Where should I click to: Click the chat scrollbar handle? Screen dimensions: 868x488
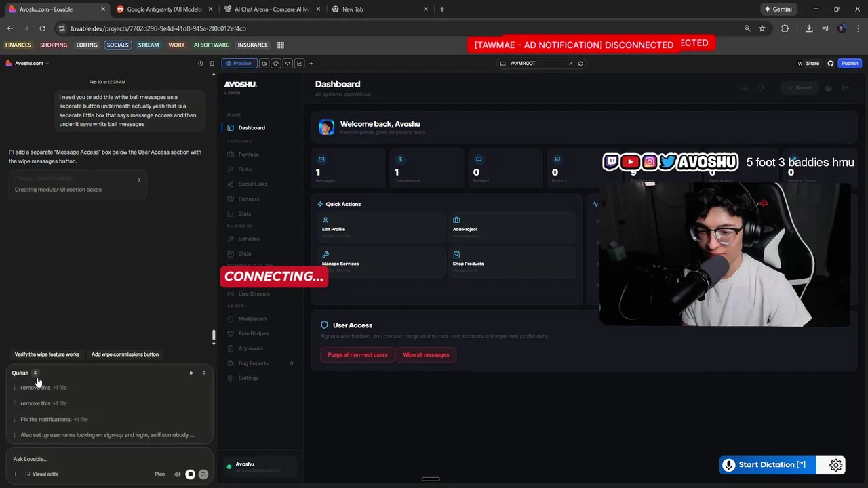tap(214, 335)
